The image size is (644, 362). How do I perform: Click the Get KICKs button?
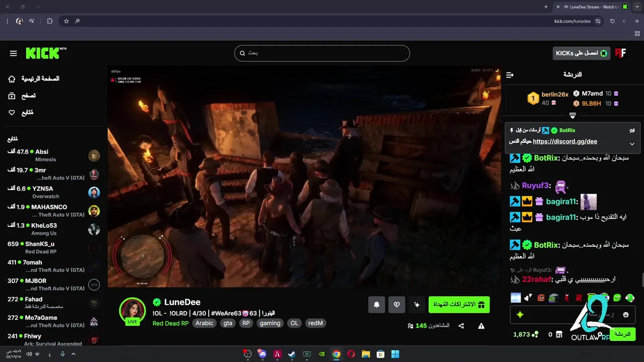tap(582, 53)
